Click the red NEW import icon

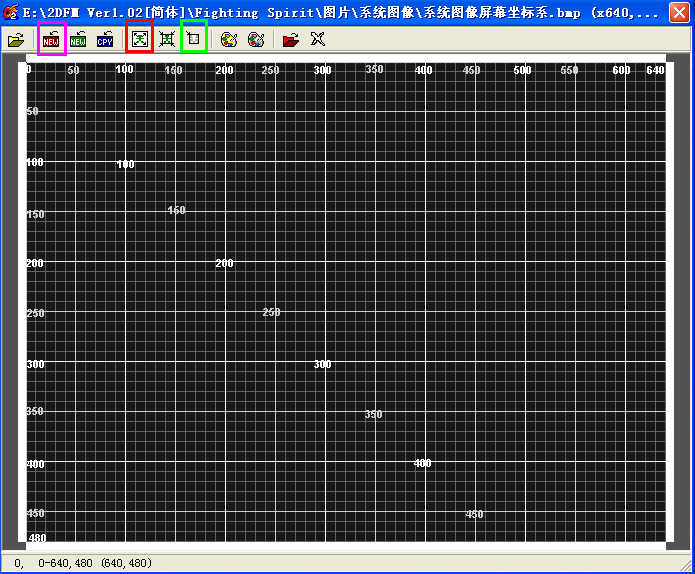[x=51, y=40]
